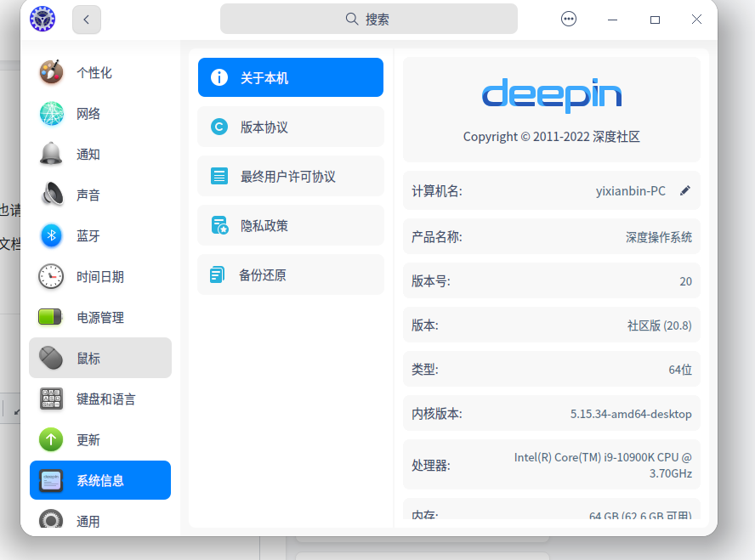Open Network (网络) globe icon
Viewport: 755px width, 560px height.
51,114
